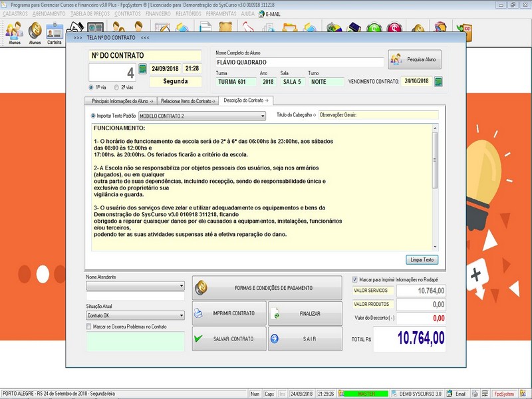The height and width of the screenshot is (399, 532).
Task: Click the Imprimir Contrato button
Action: (229, 313)
